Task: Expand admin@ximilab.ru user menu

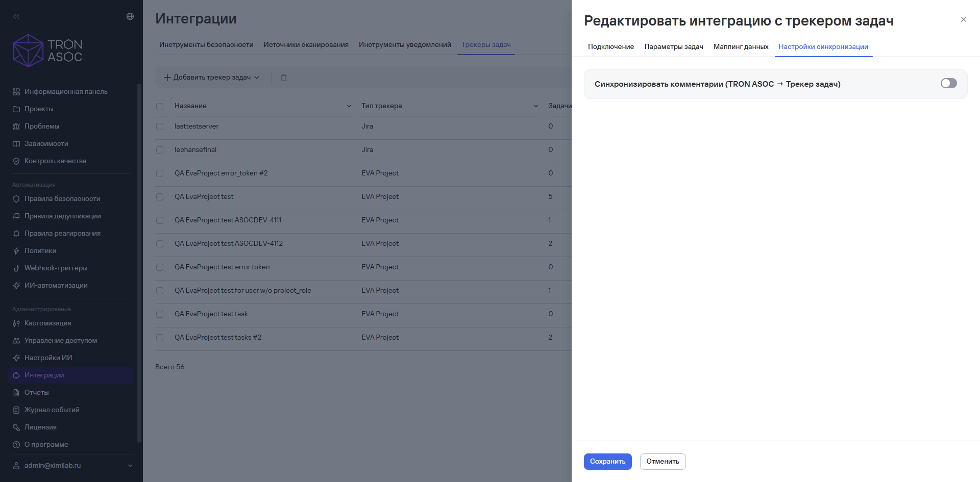Action: [73, 466]
